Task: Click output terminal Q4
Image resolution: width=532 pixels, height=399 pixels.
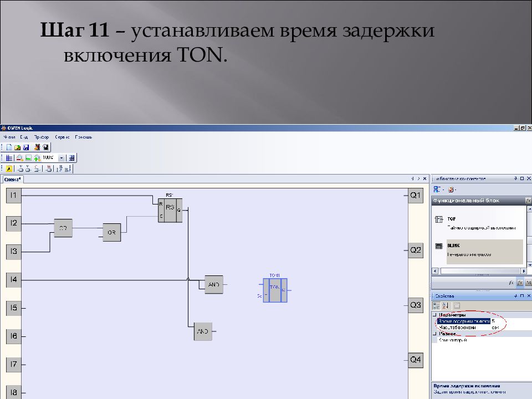Action: point(416,360)
